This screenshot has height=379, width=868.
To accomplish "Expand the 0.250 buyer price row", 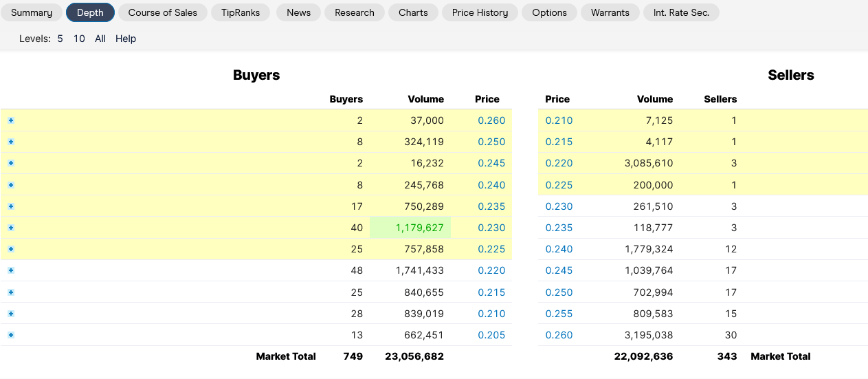I will (x=11, y=142).
